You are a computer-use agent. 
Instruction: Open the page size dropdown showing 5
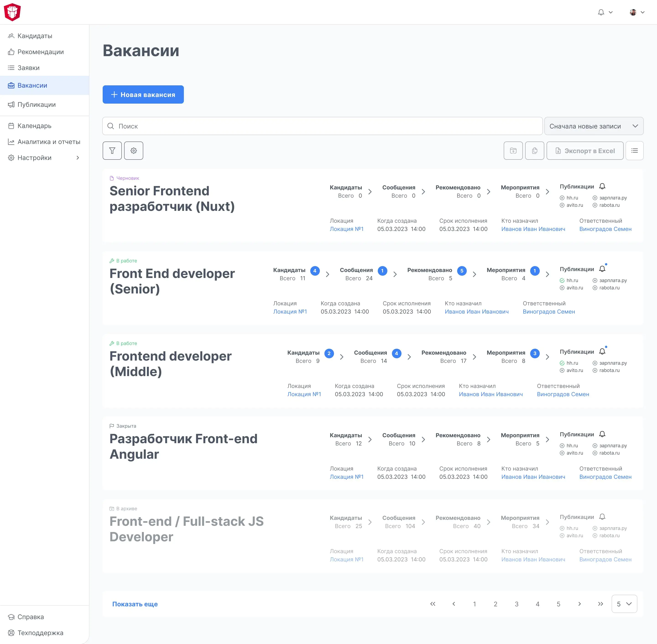click(x=624, y=604)
